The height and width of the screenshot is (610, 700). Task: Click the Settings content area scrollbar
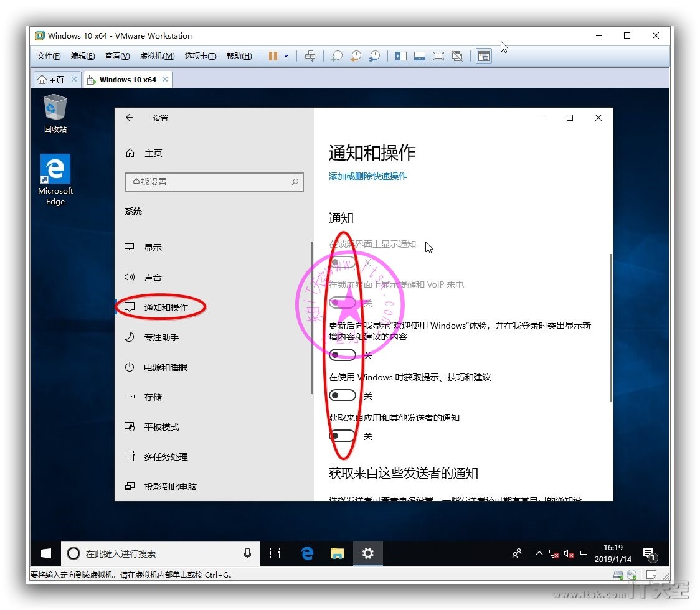610,328
